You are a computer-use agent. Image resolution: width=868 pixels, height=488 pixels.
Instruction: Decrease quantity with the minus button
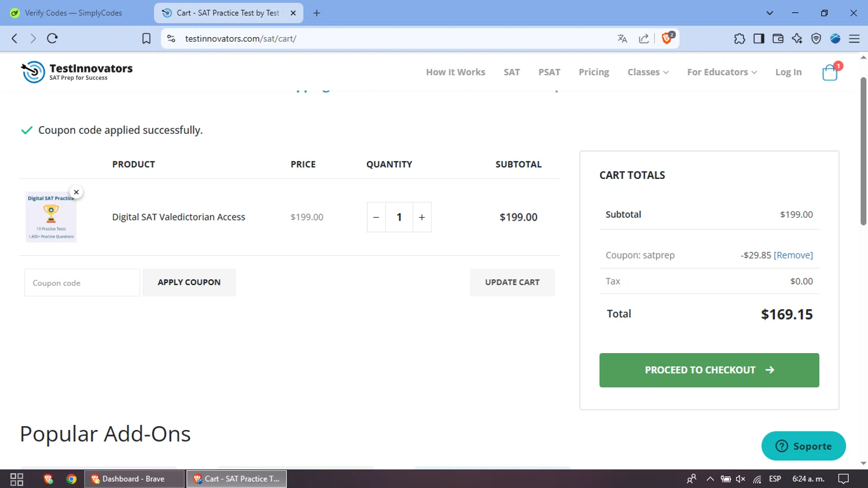pos(376,217)
